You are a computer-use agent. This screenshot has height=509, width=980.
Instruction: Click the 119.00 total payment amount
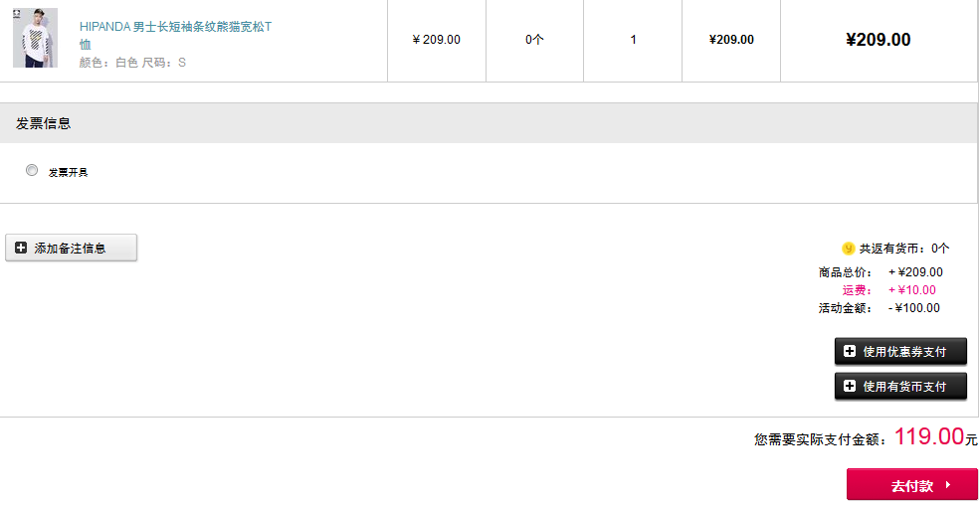coord(928,435)
